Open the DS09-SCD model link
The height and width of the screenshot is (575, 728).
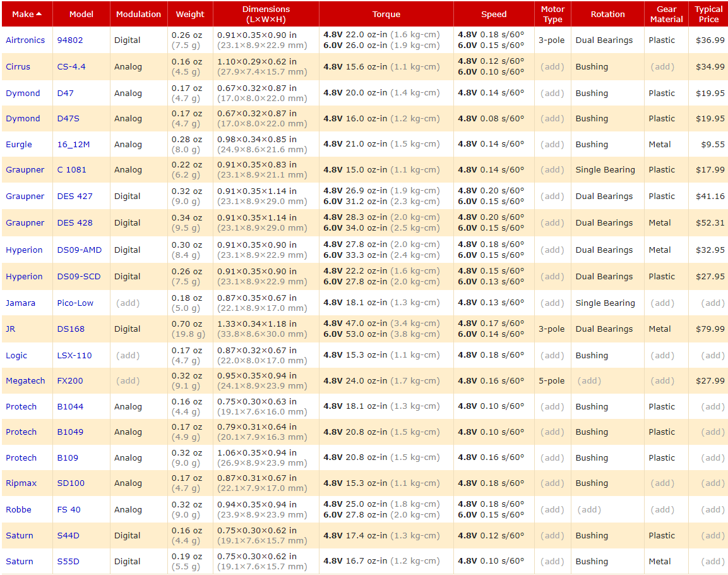(x=78, y=276)
